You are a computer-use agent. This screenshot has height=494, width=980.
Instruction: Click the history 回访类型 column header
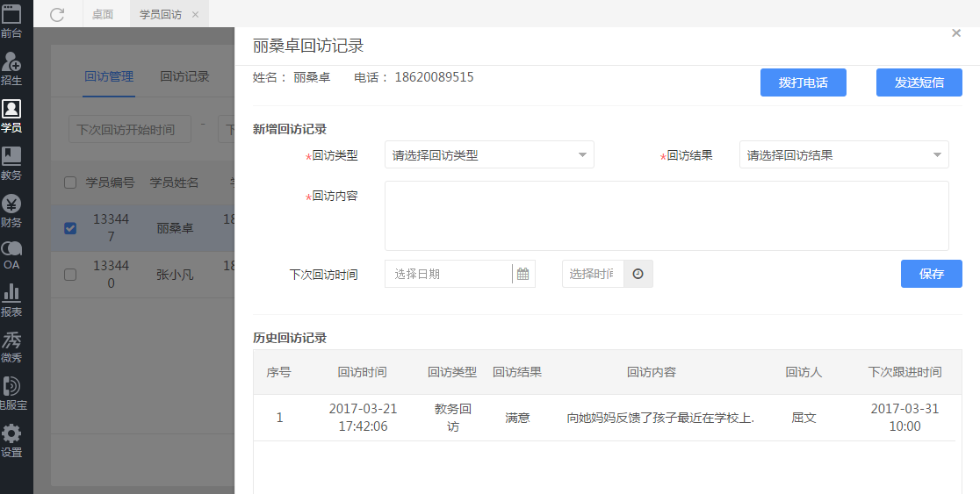click(452, 372)
